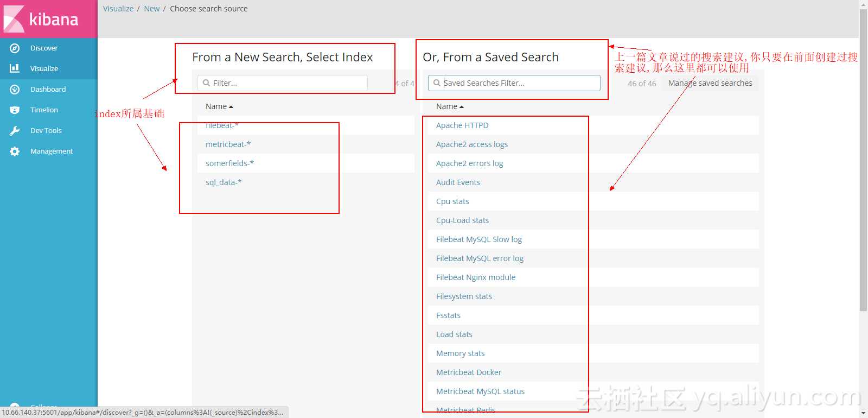Open Load stats saved search
Viewport: 868px width, 418px height.
click(454, 334)
